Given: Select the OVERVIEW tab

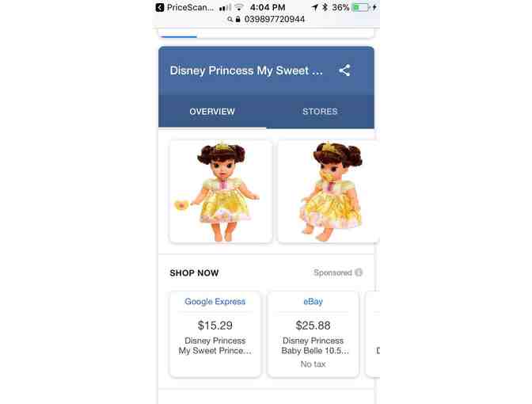Looking at the screenshot, I should click(x=212, y=112).
